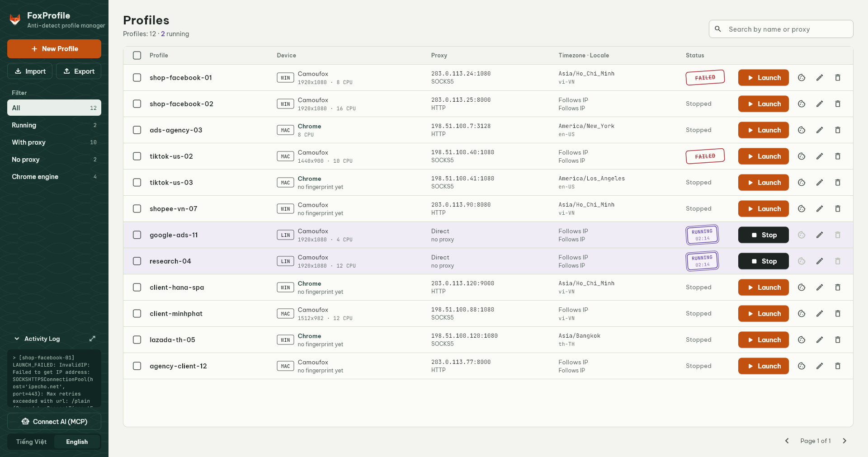Stop the google-ads-11 profile
This screenshot has width=868, height=457.
[764, 235]
